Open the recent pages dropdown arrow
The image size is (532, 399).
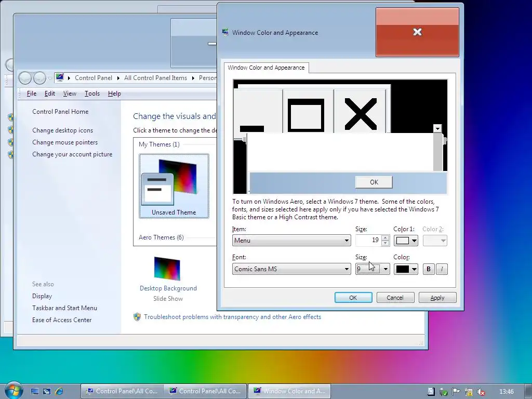[x=50, y=78]
